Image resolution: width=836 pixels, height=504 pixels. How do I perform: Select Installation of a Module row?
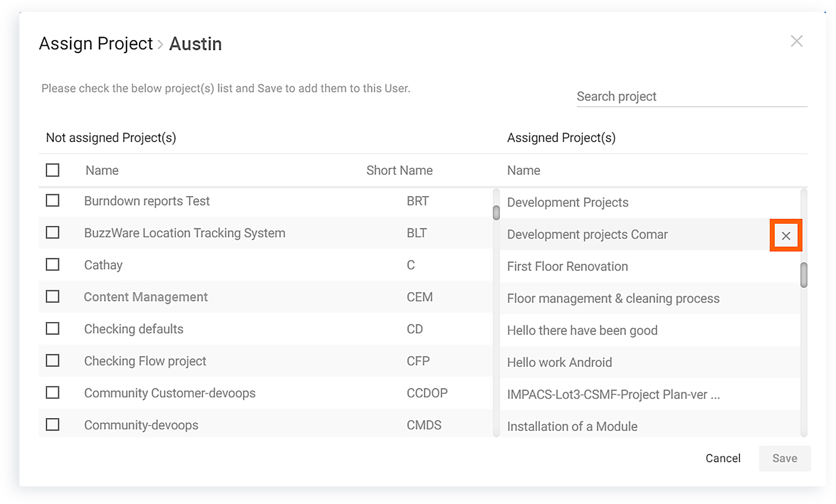click(x=572, y=426)
